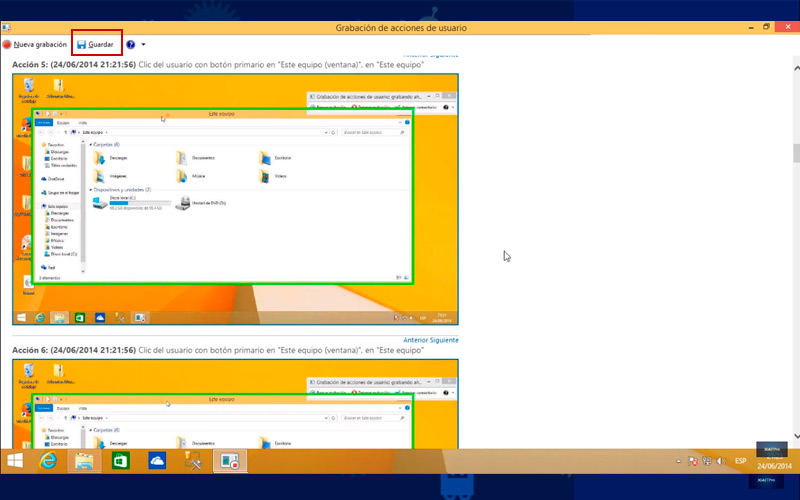Open the volume speaker tray icon
The height and width of the screenshot is (500, 800).
pyautogui.click(x=721, y=461)
